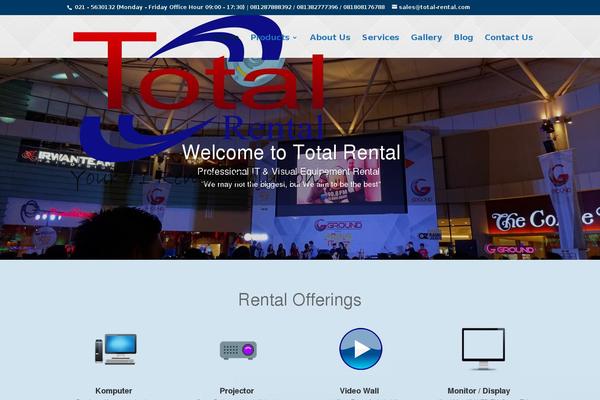The width and height of the screenshot is (600, 400).
Task: Open the Services menu item
Action: coord(380,38)
